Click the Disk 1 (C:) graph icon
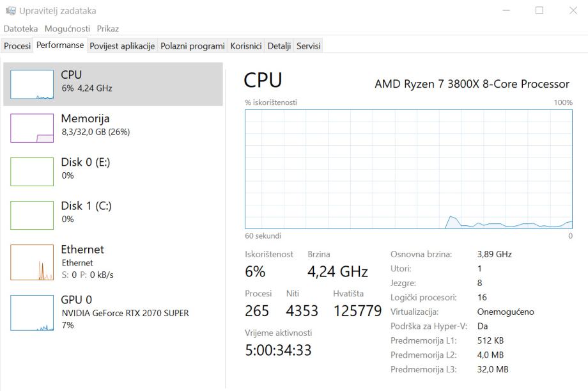The height and width of the screenshot is (391, 588). [32, 215]
